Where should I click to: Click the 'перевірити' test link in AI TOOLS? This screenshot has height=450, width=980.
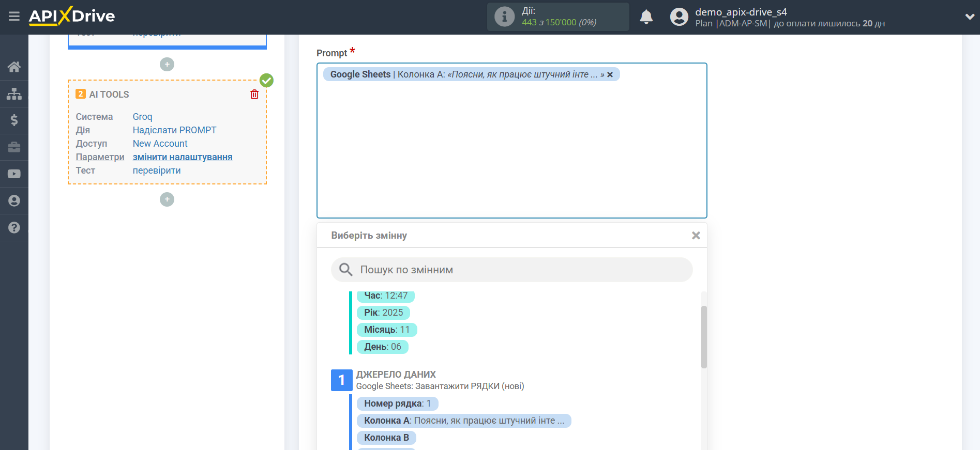pyautogui.click(x=157, y=170)
